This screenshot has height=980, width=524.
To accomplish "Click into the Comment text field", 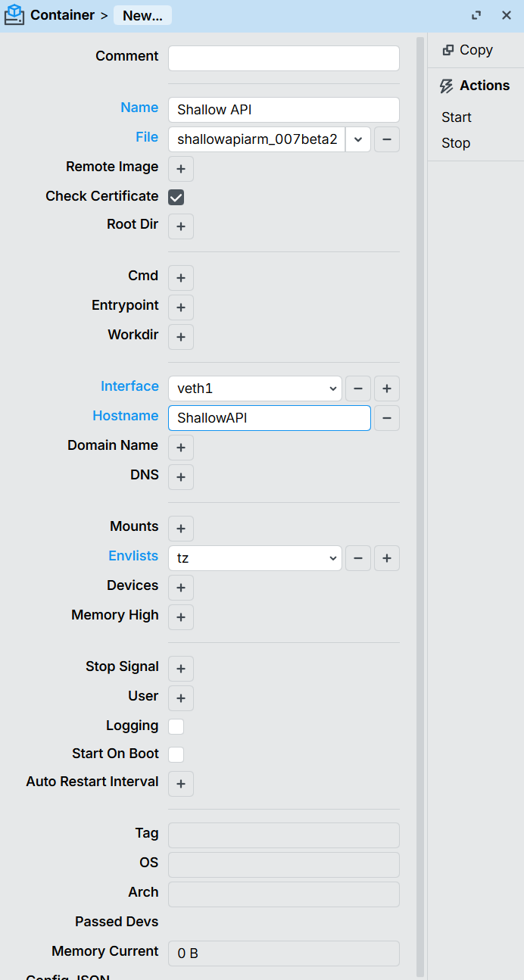I will point(283,58).
